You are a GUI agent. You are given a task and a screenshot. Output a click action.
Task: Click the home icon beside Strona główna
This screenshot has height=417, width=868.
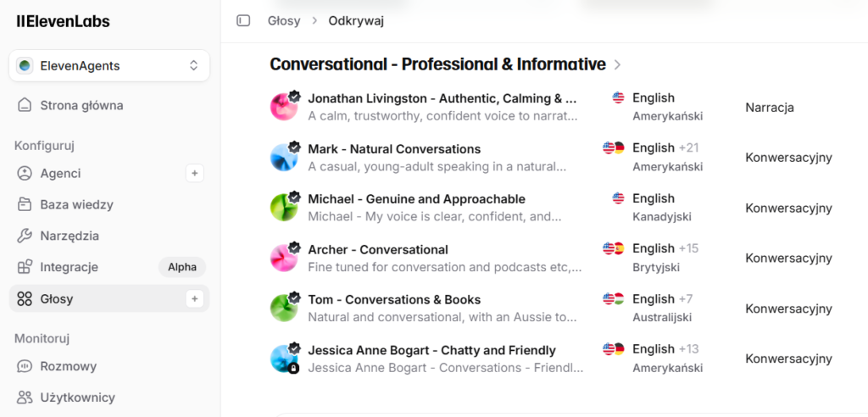coord(25,105)
